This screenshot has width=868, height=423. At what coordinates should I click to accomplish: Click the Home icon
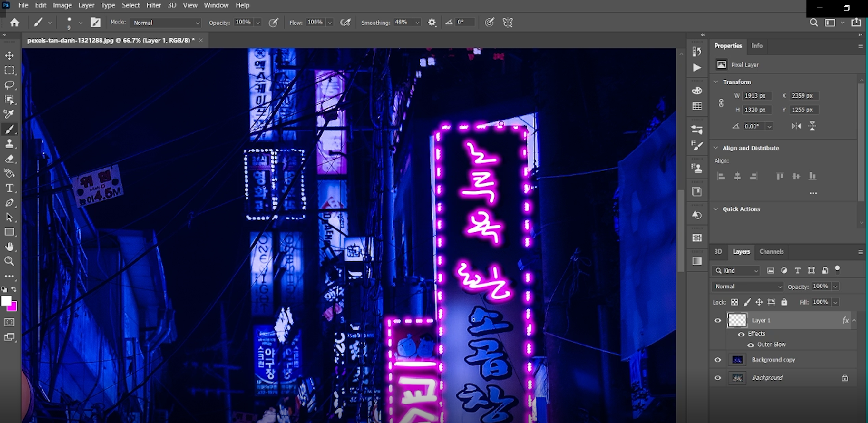coord(15,22)
